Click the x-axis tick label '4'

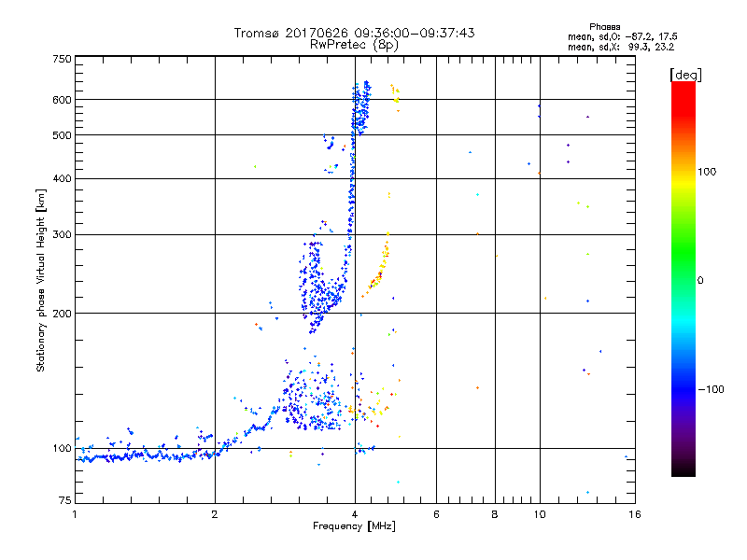pos(355,514)
